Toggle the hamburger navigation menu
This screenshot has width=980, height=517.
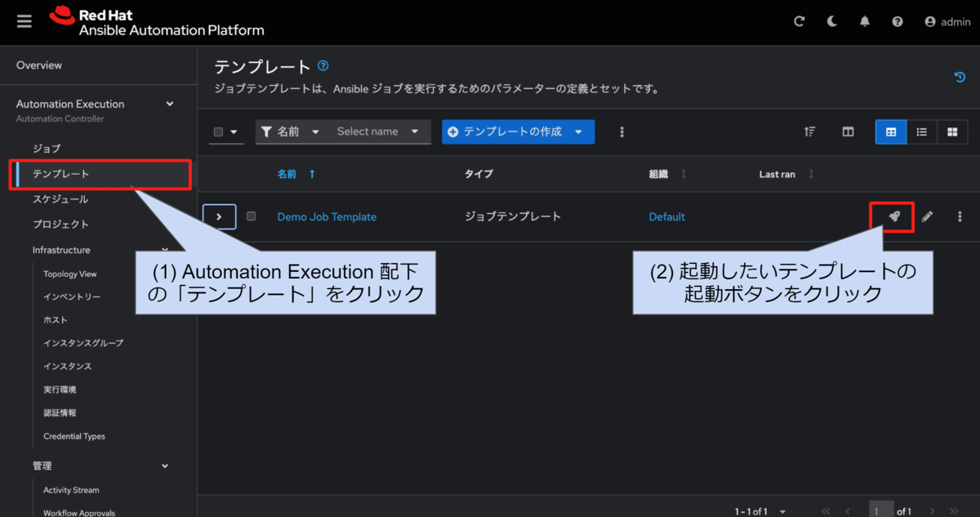[24, 22]
